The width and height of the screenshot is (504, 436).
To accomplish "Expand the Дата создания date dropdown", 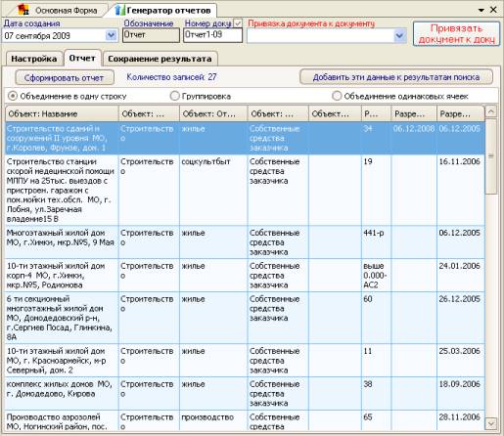I will (112, 35).
